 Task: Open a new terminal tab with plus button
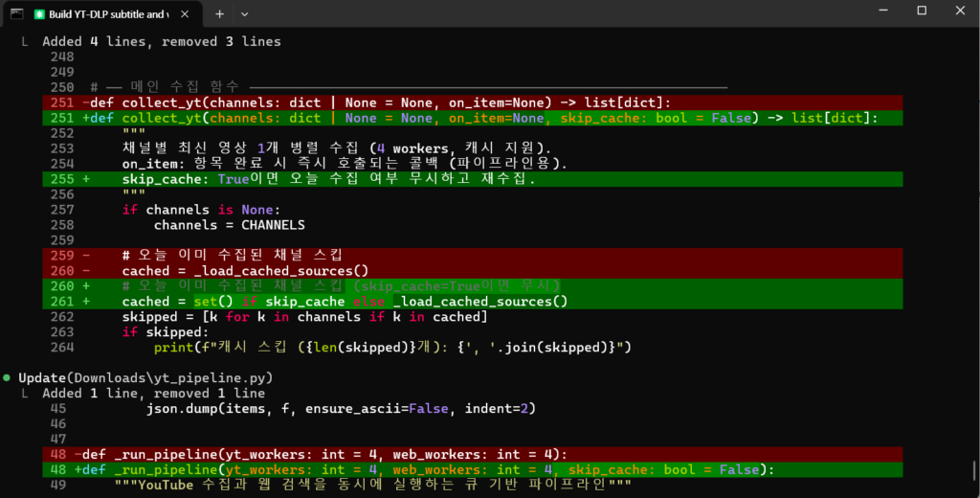tap(219, 14)
